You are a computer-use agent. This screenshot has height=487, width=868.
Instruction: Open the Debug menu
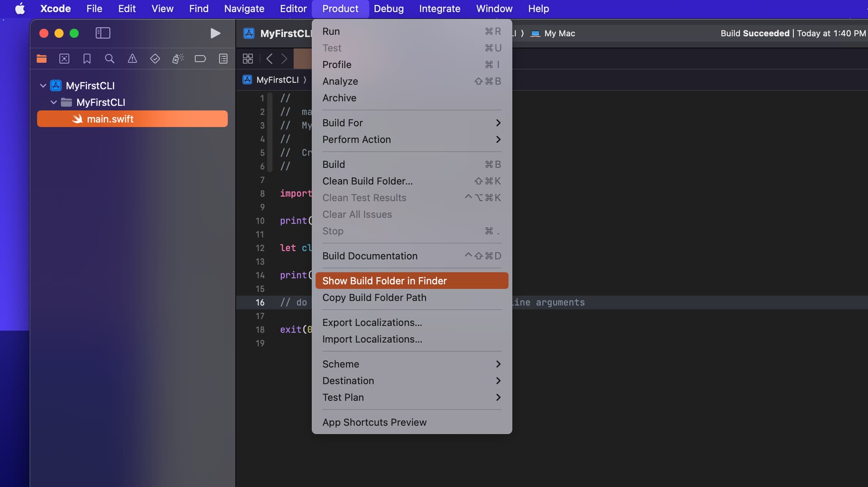(x=389, y=9)
